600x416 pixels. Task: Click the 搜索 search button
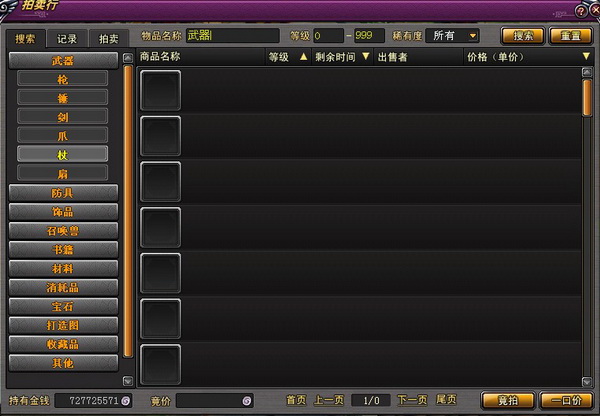point(523,36)
